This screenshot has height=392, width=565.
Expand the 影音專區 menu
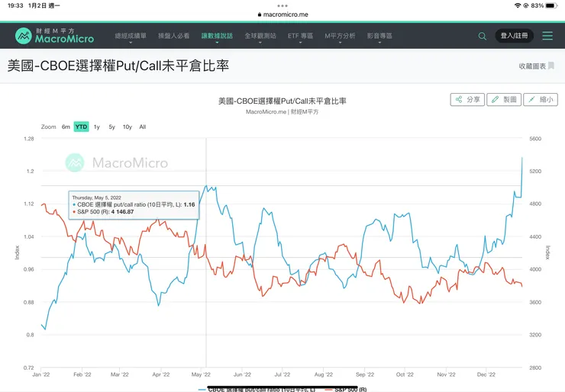(x=379, y=37)
